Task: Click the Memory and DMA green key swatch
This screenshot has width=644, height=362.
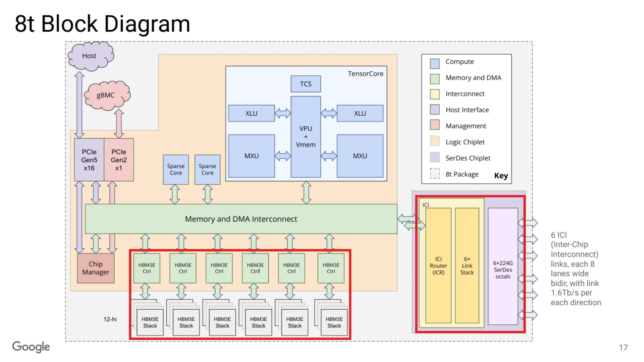Action: click(435, 79)
